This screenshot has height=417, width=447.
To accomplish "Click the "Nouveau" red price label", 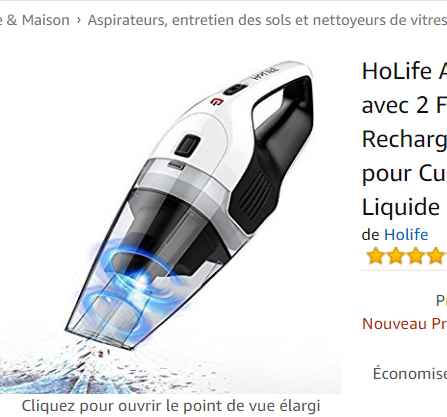I will (395, 324).
